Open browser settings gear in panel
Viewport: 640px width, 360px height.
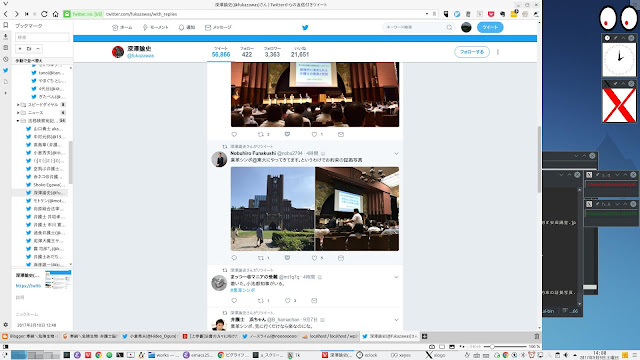5,325
